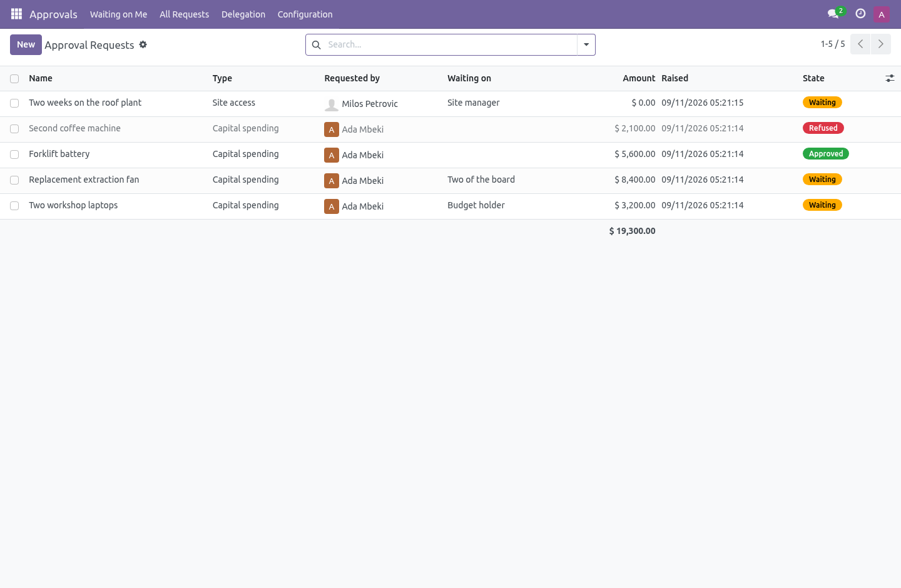Open the Waiting on Me menu

(x=119, y=14)
